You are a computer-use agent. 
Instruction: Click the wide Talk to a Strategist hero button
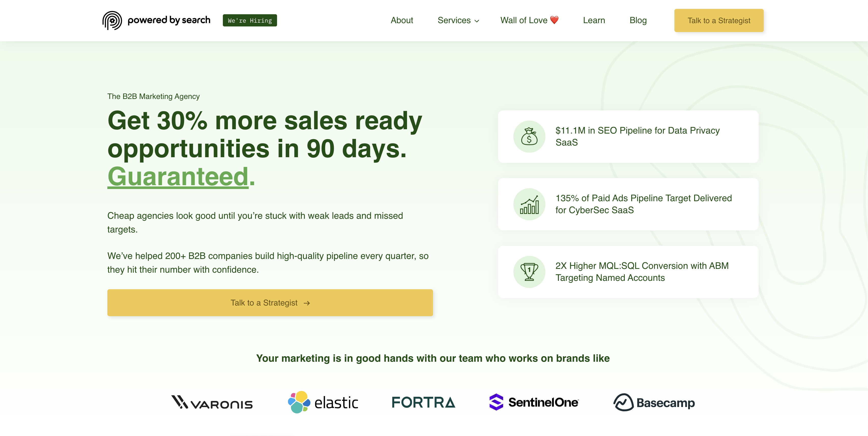(270, 302)
